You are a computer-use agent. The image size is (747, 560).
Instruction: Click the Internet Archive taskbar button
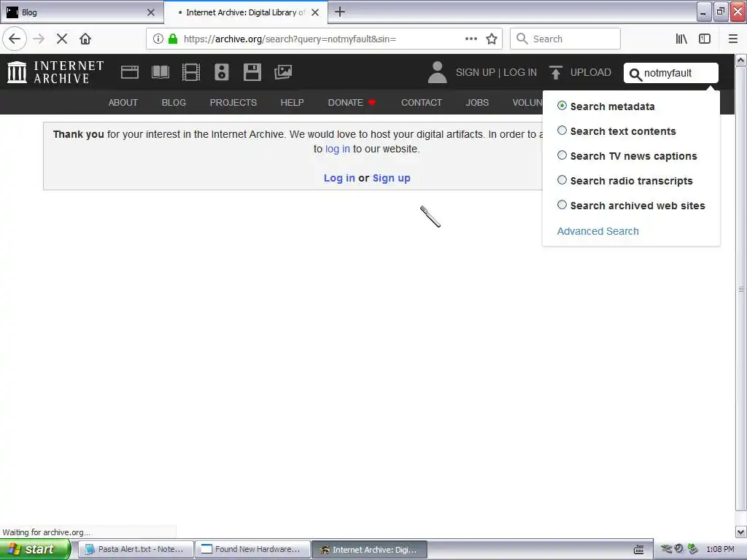tap(369, 549)
